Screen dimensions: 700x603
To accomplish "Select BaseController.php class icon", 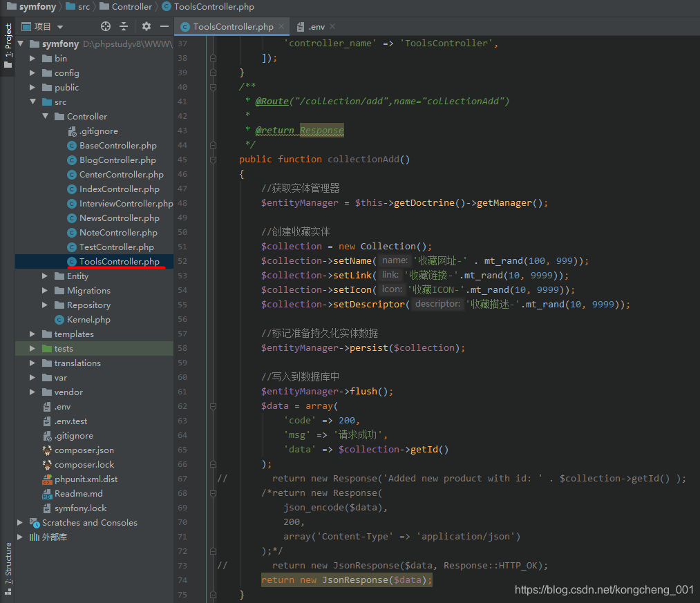I will (x=72, y=146).
